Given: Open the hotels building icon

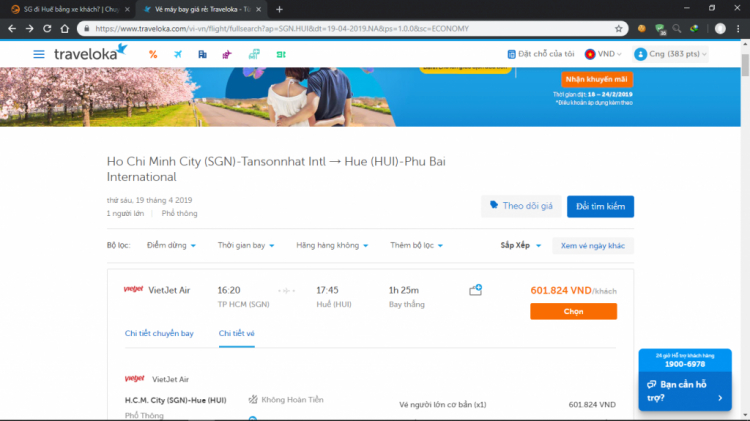Looking at the screenshot, I should click(202, 55).
